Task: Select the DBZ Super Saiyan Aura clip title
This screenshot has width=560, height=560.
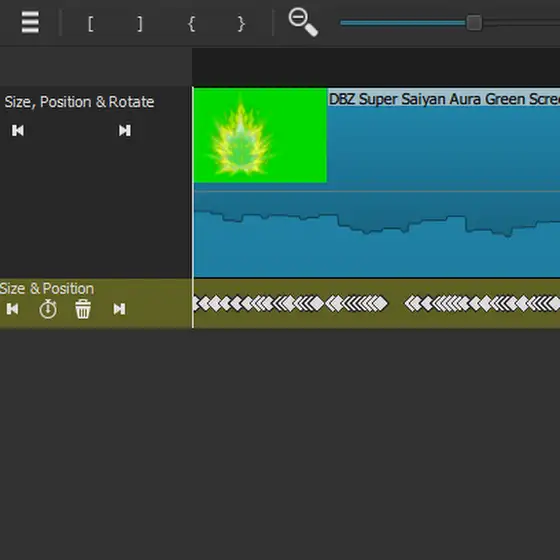Action: point(444,99)
